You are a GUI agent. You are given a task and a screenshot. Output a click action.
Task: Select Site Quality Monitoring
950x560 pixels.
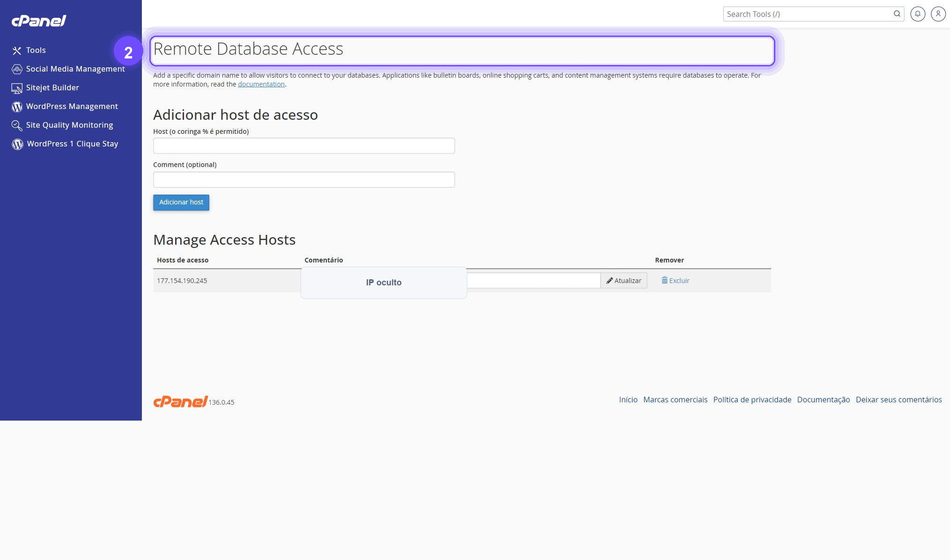pos(70,125)
